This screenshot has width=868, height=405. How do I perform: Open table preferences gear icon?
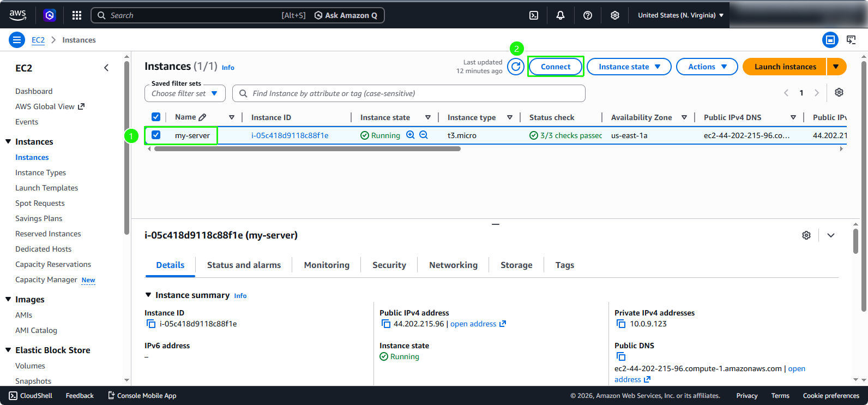839,93
